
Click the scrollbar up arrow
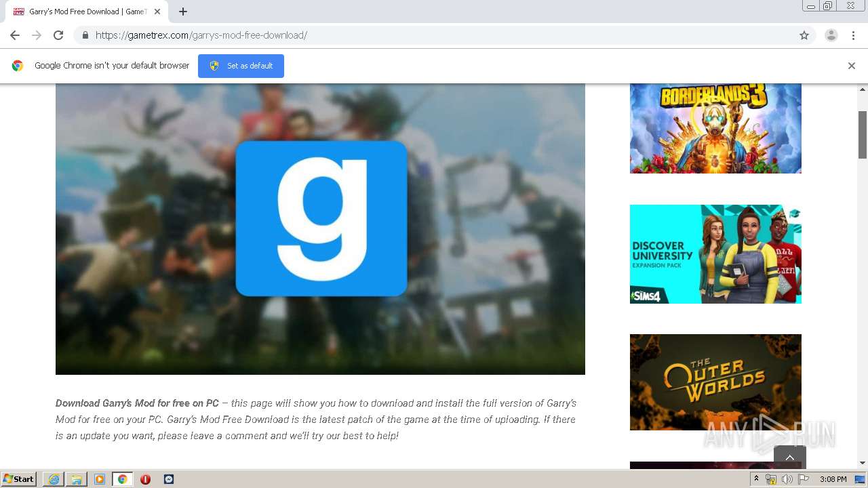tap(863, 89)
